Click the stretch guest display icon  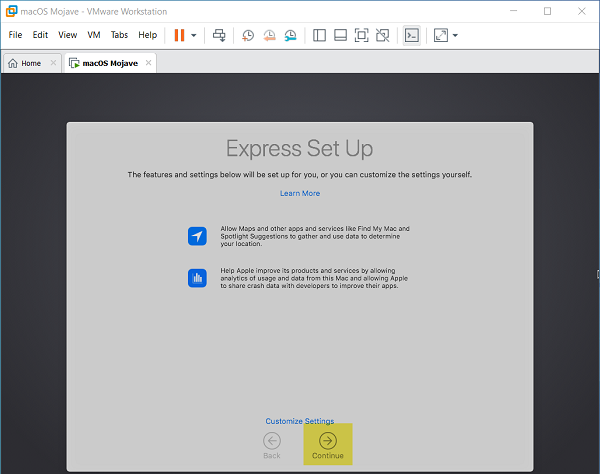(x=440, y=35)
